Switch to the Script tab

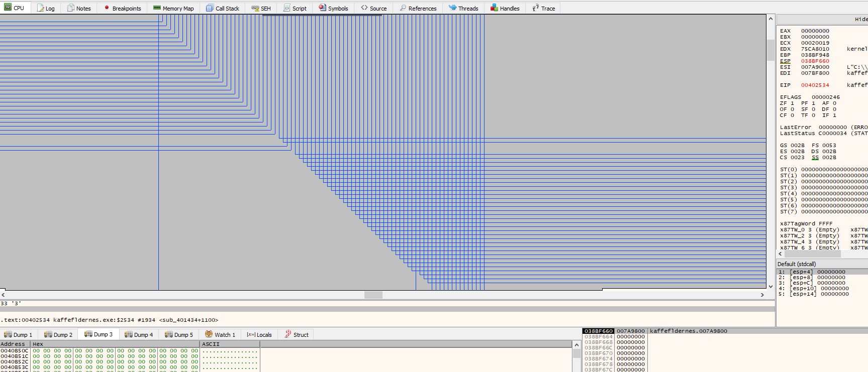[295, 9]
